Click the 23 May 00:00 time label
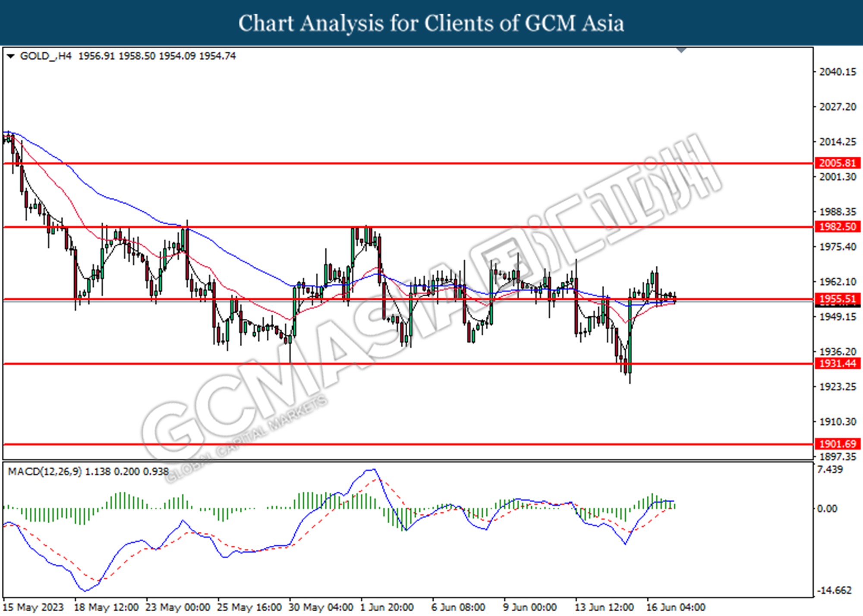Screen dimensions: 863x616 click(178, 607)
